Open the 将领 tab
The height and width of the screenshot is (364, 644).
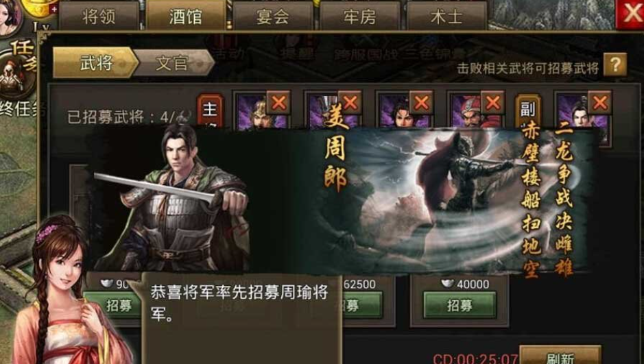[99, 16]
